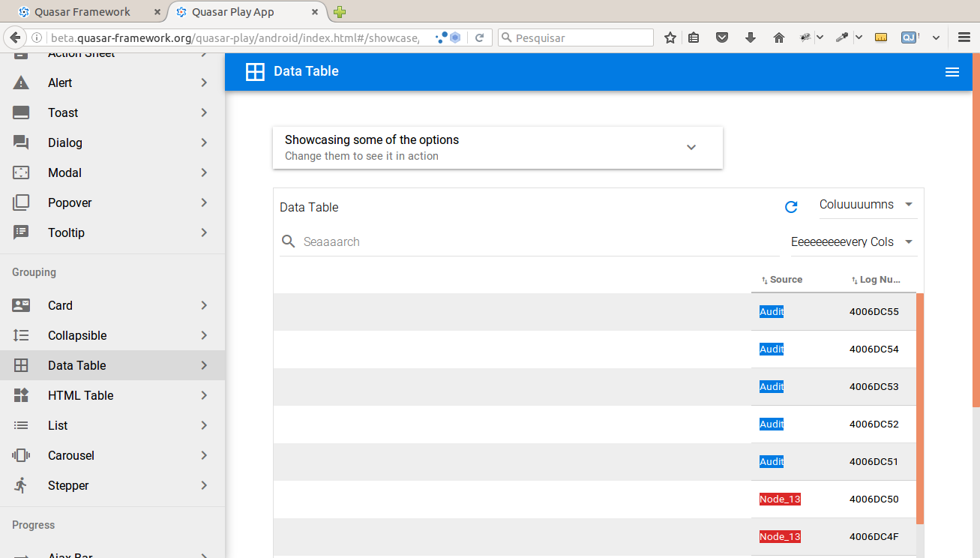980x558 pixels.
Task: Click the Pesquisar browser search box
Action: tap(576, 37)
